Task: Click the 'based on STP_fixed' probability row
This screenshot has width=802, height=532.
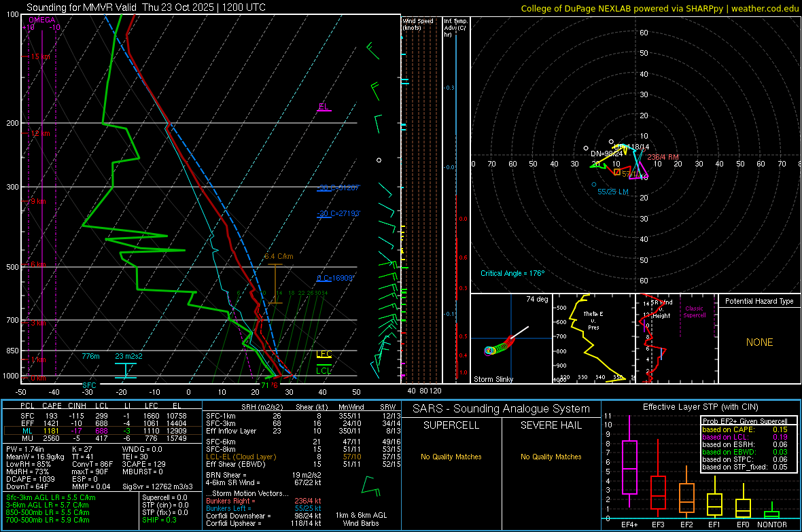Action: tap(745, 467)
